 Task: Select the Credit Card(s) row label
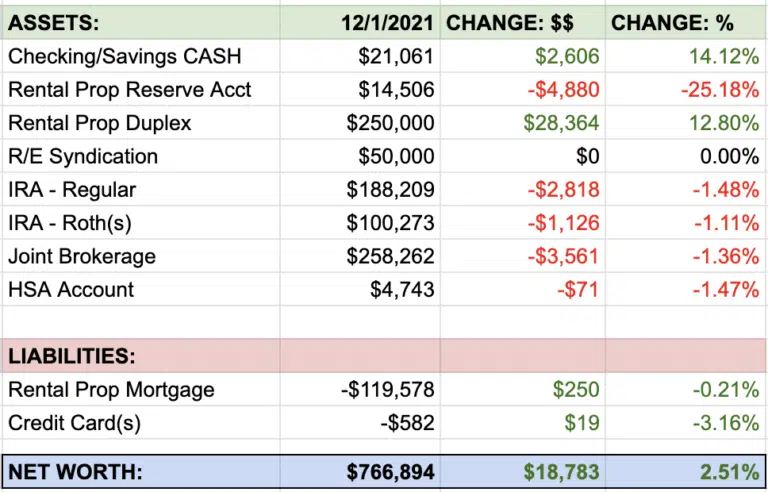[75, 423]
